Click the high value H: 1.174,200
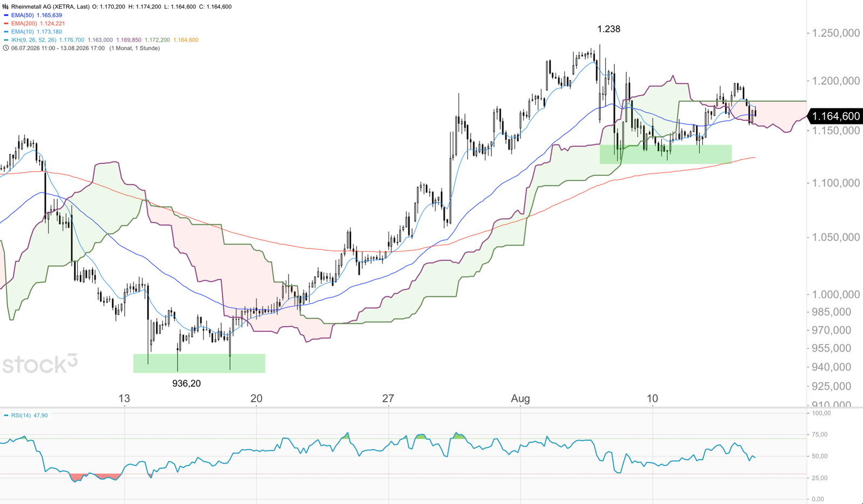Viewport: 863px width, 504px height. 145,6
